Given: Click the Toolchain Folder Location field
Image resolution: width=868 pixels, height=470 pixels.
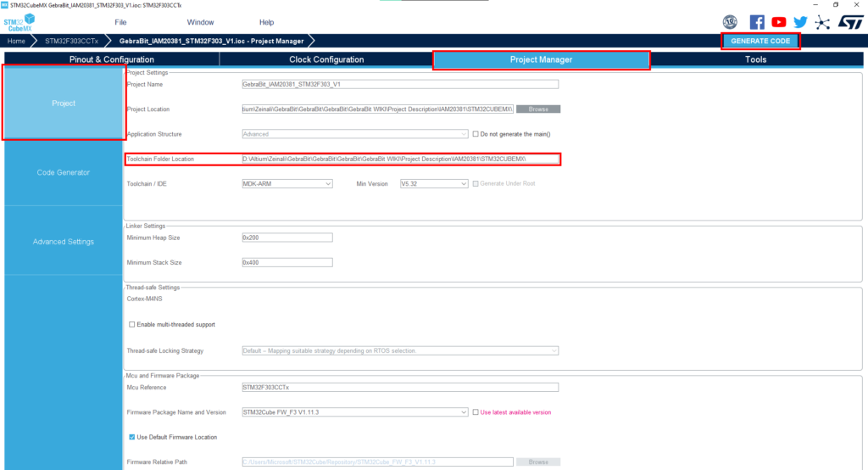Looking at the screenshot, I should tap(400, 159).
